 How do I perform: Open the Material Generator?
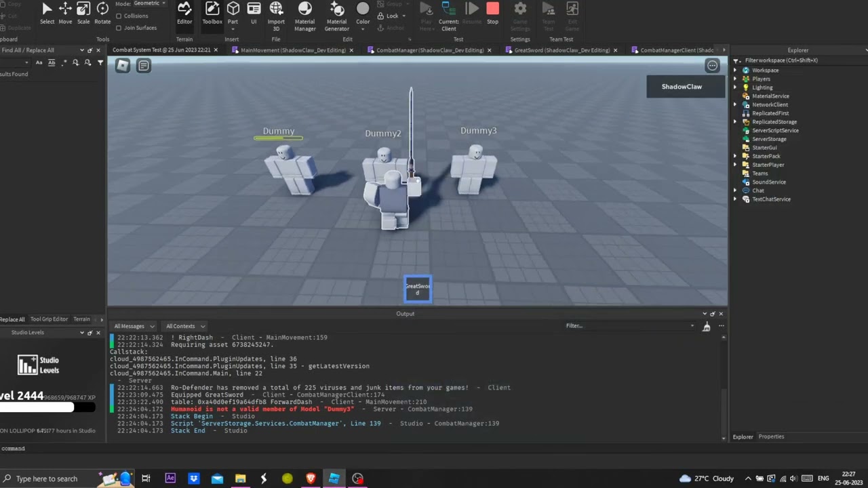click(x=336, y=16)
